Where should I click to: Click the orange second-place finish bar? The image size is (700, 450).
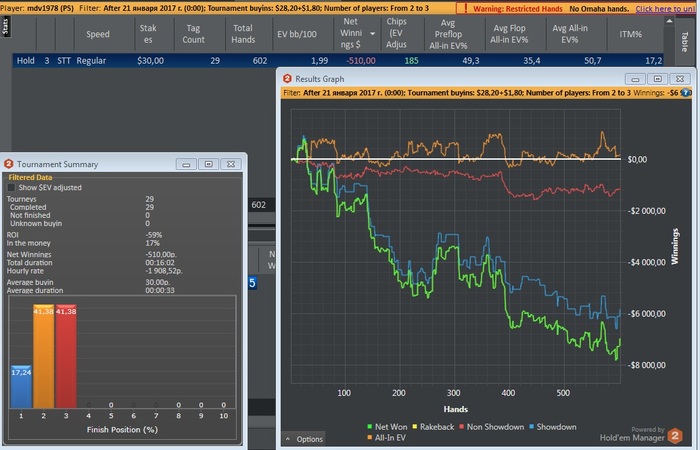pos(43,356)
